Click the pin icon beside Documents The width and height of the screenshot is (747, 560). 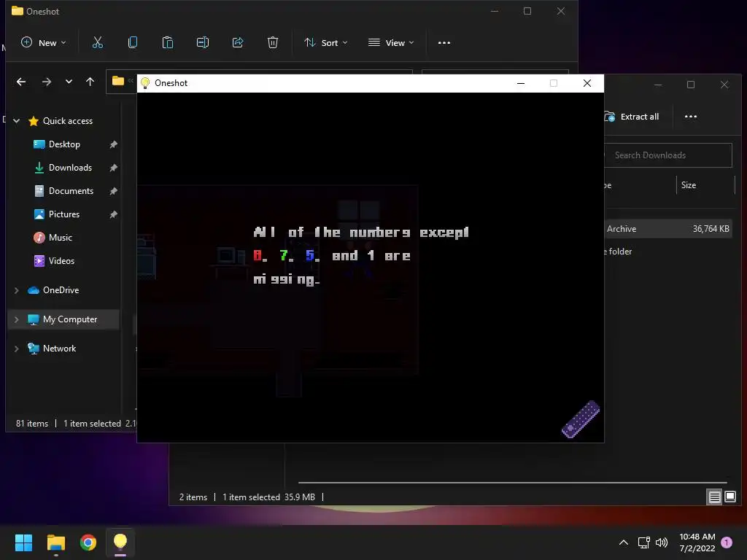click(x=113, y=191)
